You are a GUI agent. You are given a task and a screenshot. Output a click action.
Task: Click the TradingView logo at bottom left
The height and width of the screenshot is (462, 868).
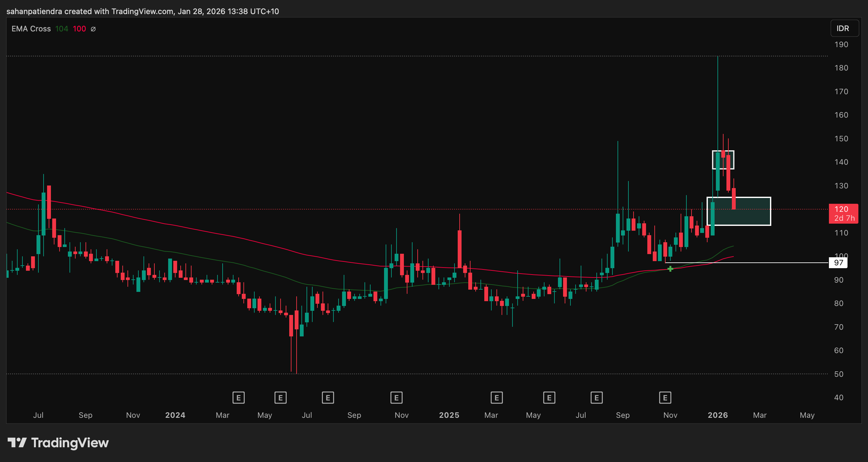(58, 442)
